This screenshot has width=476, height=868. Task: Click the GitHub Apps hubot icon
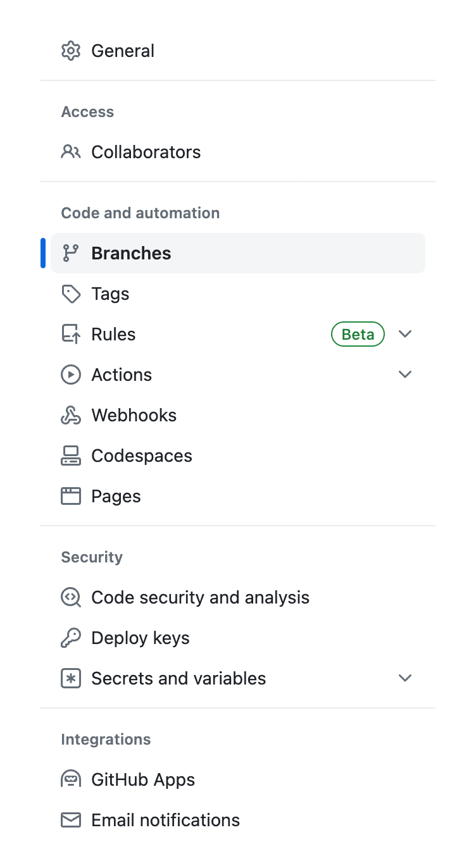(71, 779)
